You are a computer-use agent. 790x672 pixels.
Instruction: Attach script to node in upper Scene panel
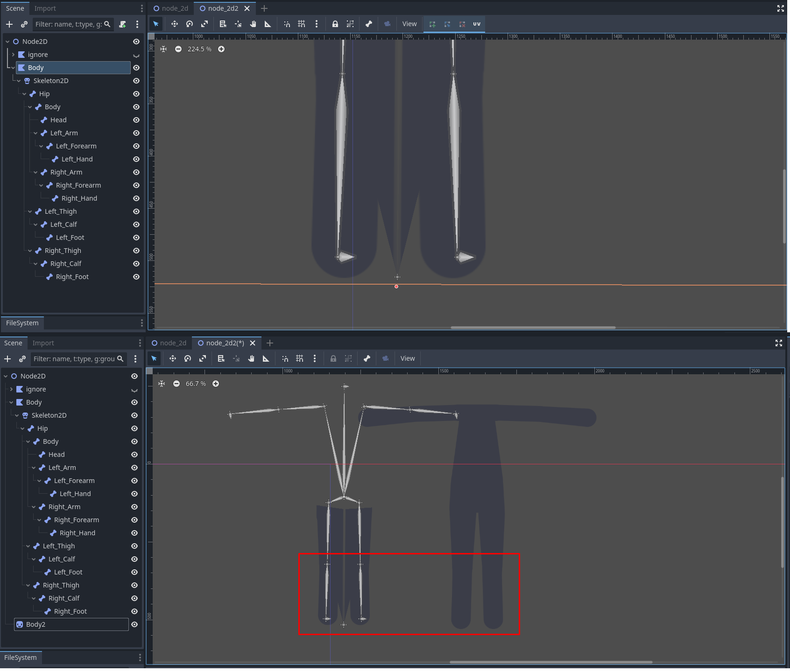click(122, 24)
